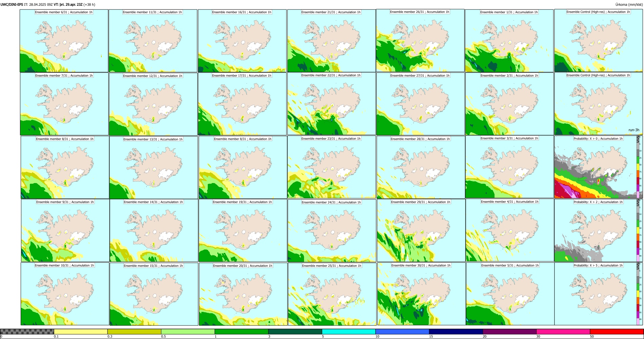644x339 pixels.
Task: Click the 'Ensemble member 10/31' title label
Action: (x=64, y=265)
